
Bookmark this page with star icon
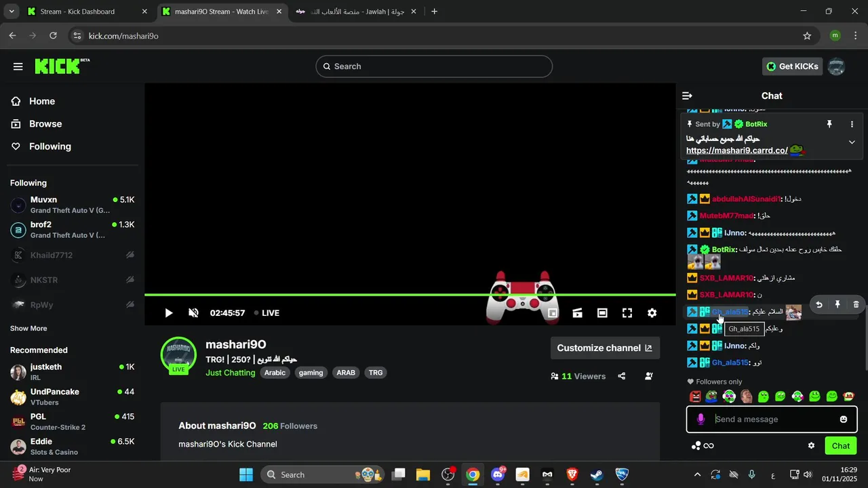click(807, 36)
